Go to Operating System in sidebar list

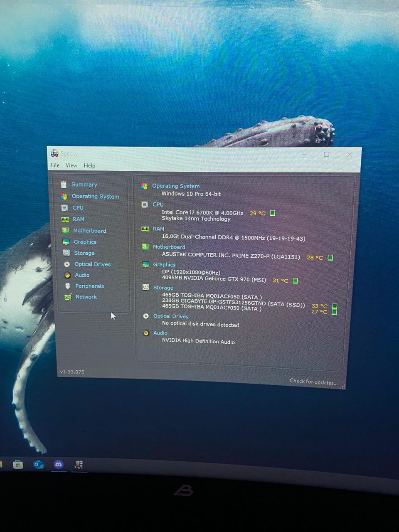pyautogui.click(x=96, y=196)
